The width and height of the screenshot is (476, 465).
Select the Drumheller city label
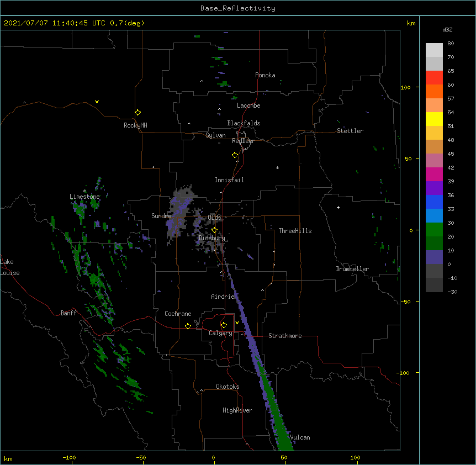coord(352,269)
